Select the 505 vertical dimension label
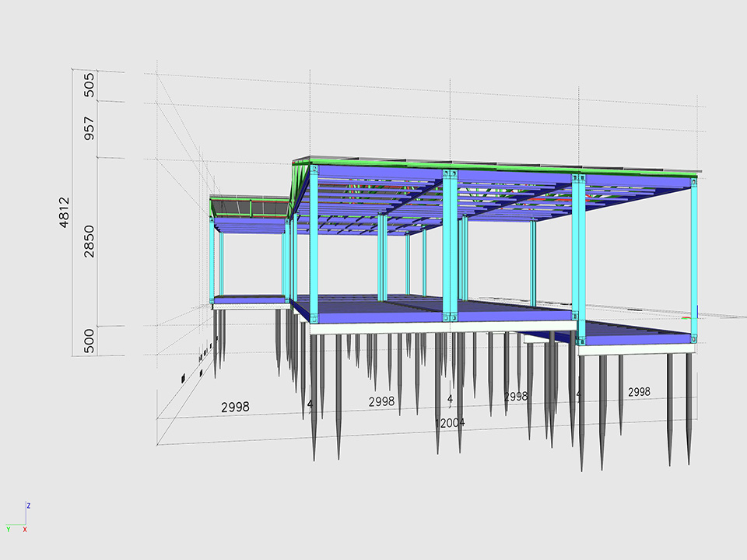Screen dimensions: 747x560 coord(89,85)
